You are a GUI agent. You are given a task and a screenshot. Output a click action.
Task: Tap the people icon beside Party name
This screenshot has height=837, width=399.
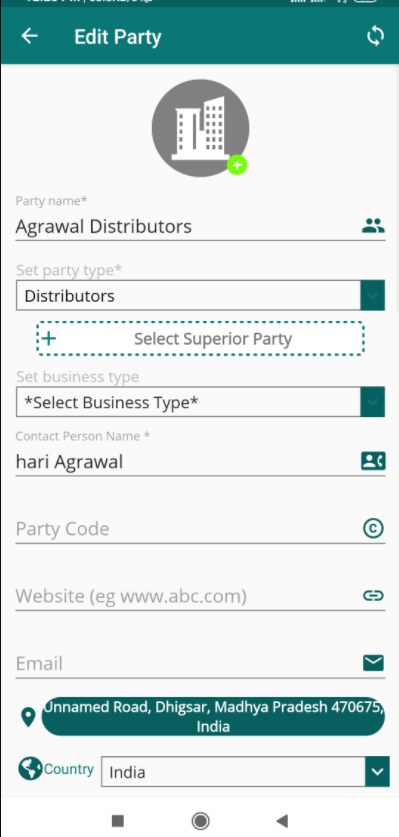[373, 226]
